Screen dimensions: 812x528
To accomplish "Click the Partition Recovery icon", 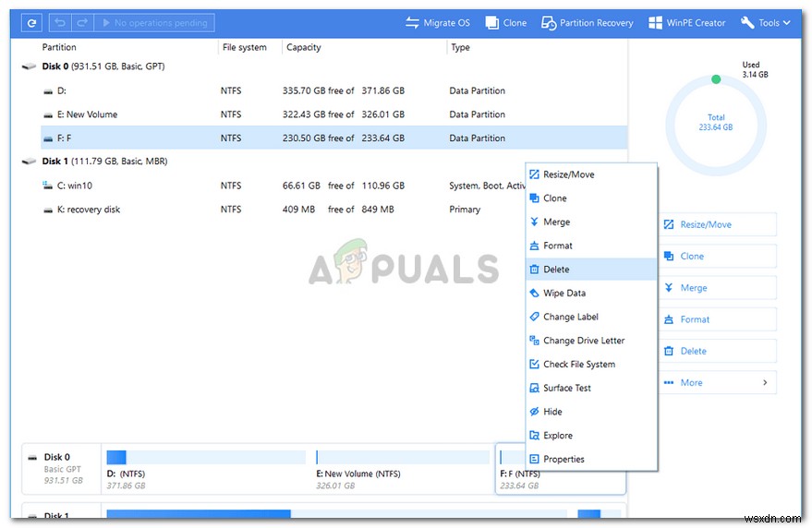I will (x=549, y=23).
